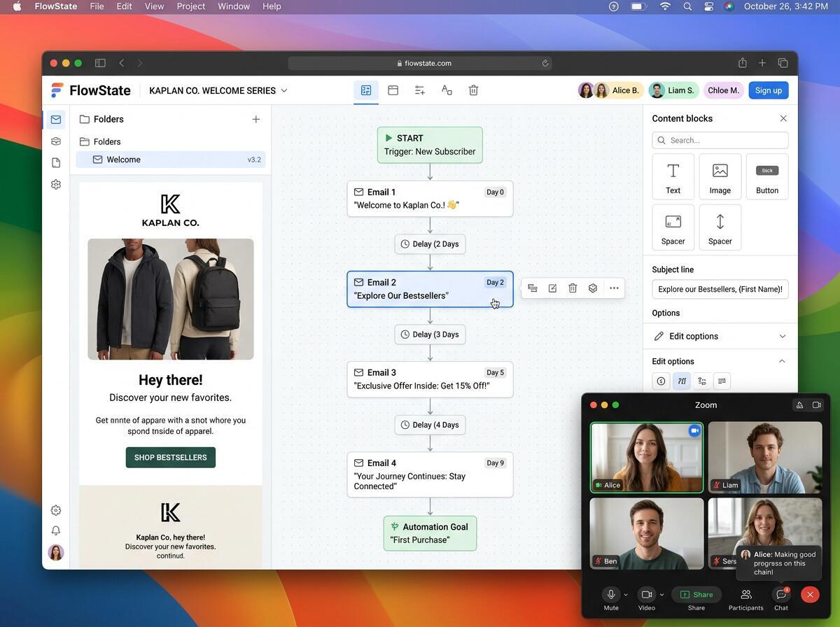This screenshot has width=840, height=627.
Task: Click Liam S. collaborator chip
Action: 673,90
